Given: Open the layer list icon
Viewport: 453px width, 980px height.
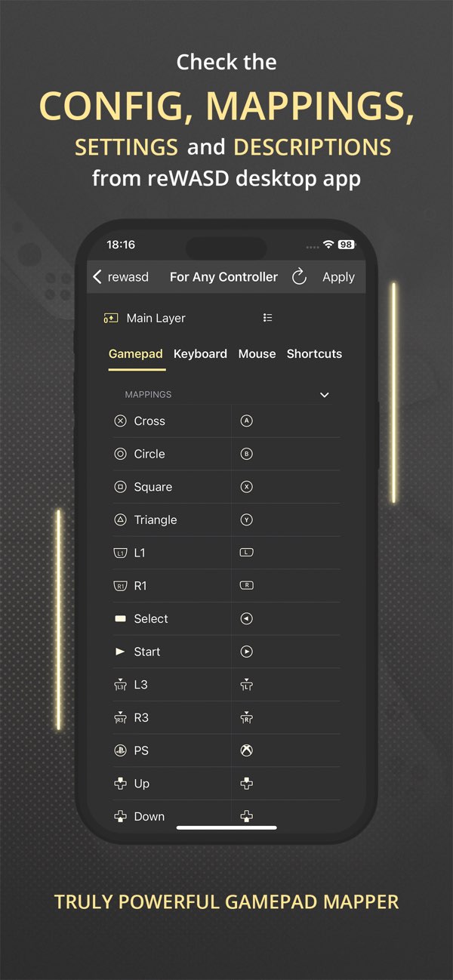Looking at the screenshot, I should [x=267, y=318].
